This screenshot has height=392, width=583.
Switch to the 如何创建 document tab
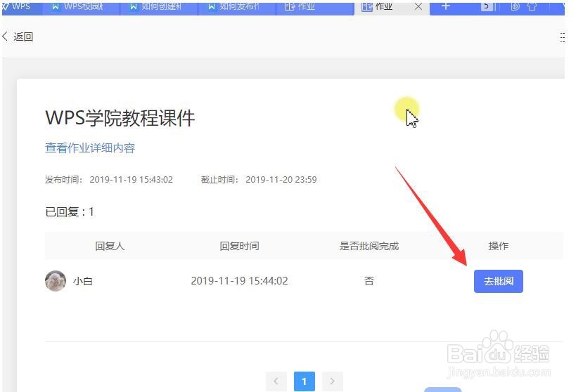coord(159,7)
